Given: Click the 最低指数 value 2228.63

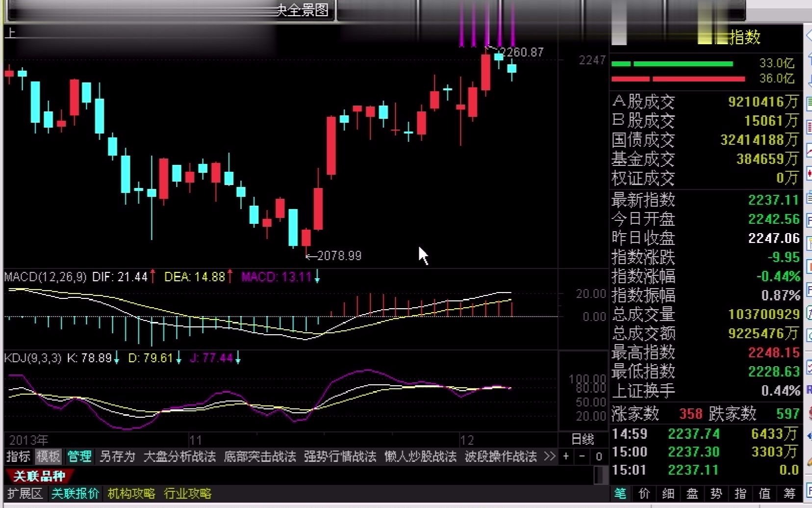Looking at the screenshot, I should click(x=774, y=372).
